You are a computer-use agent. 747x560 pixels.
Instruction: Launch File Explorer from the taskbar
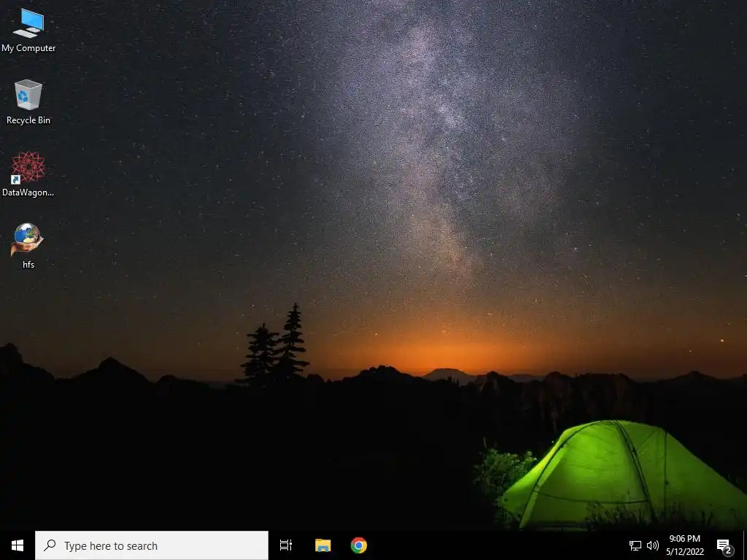pyautogui.click(x=322, y=545)
